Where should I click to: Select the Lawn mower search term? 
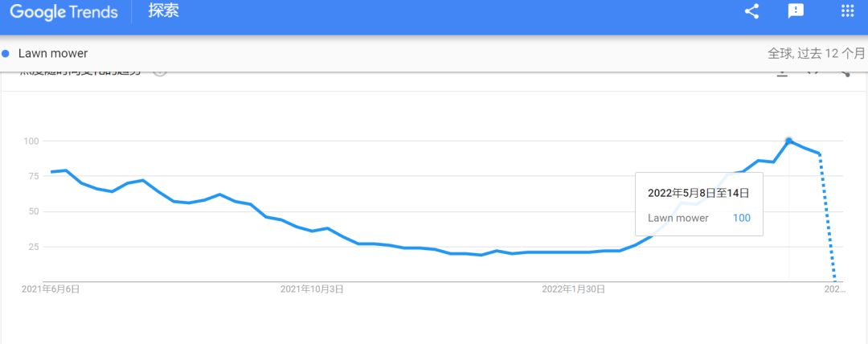coord(53,54)
